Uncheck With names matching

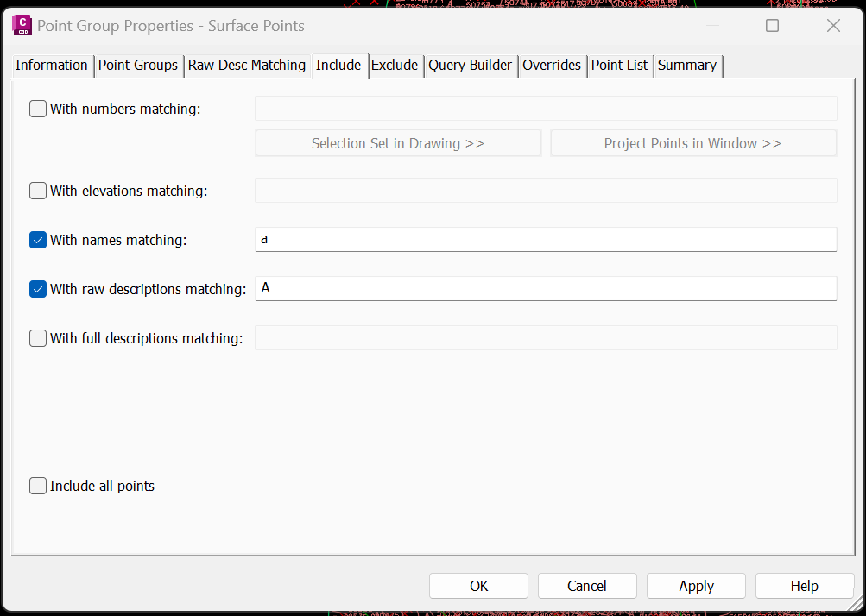click(38, 240)
